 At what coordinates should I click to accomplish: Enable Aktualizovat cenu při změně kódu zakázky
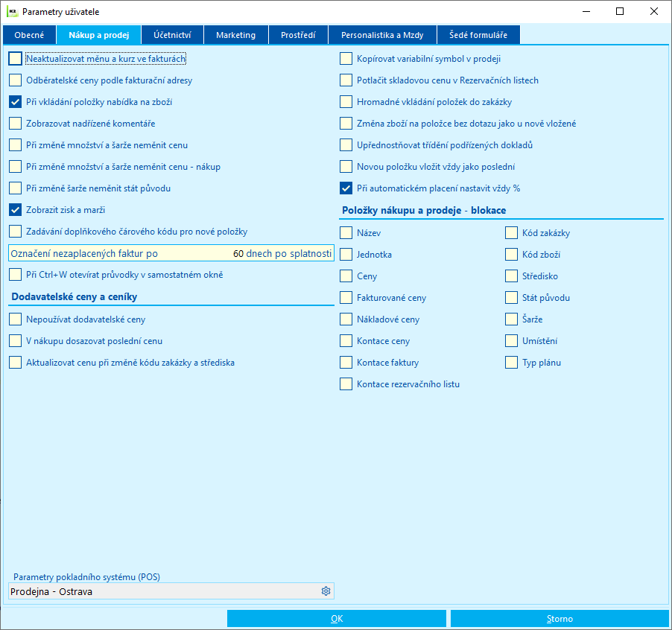click(16, 363)
